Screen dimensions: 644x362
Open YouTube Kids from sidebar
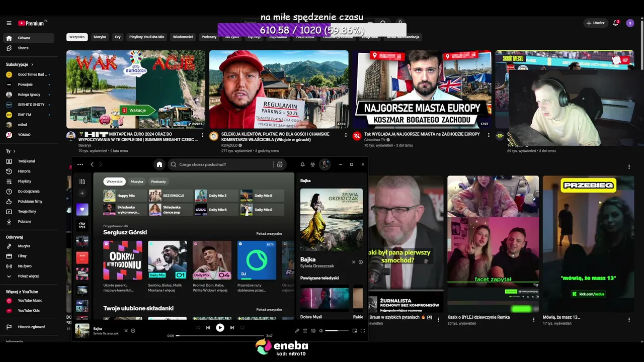click(x=29, y=311)
